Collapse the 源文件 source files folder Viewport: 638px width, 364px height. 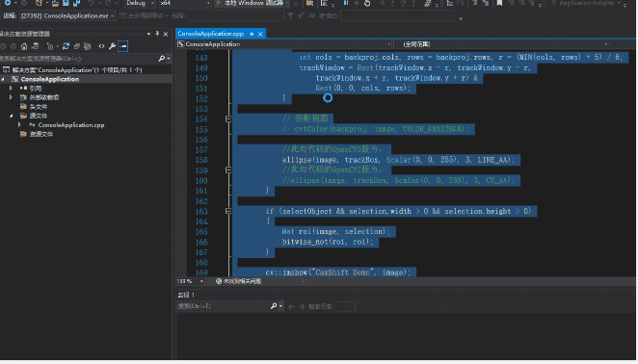[x=11, y=116]
